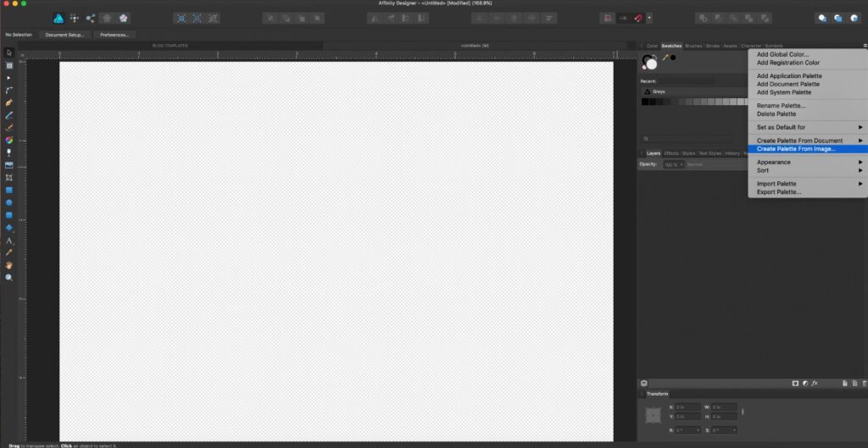The height and width of the screenshot is (448, 868).
Task: Select the Transparency wine-glass tool
Action: pyautogui.click(x=8, y=152)
